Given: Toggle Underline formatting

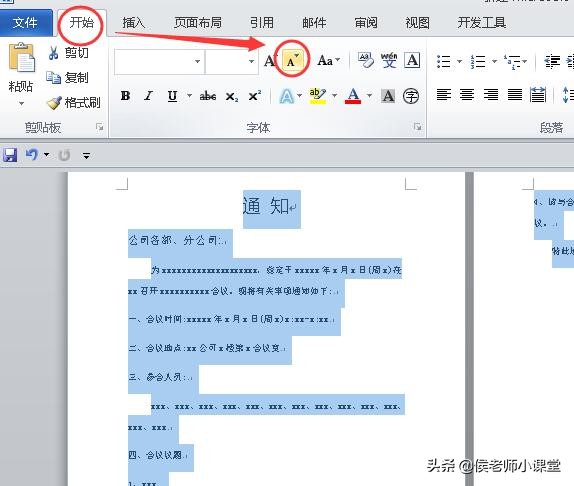Looking at the screenshot, I should pos(172,96).
